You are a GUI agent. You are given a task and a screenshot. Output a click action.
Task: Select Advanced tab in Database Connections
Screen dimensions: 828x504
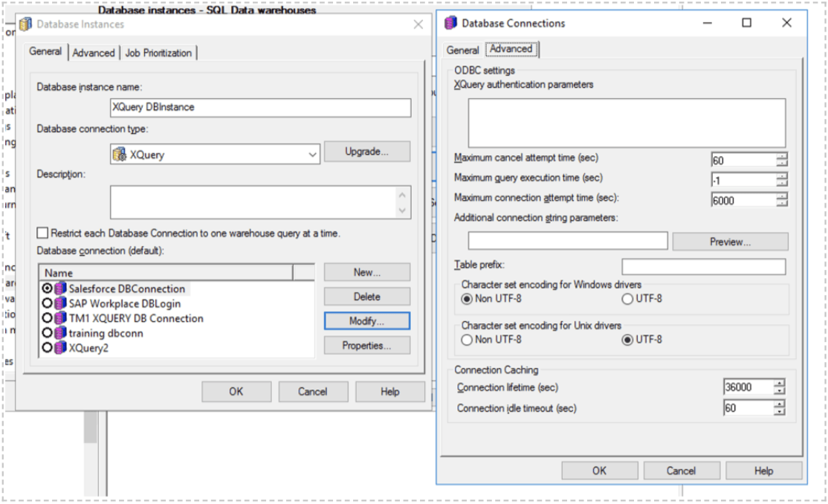point(511,48)
